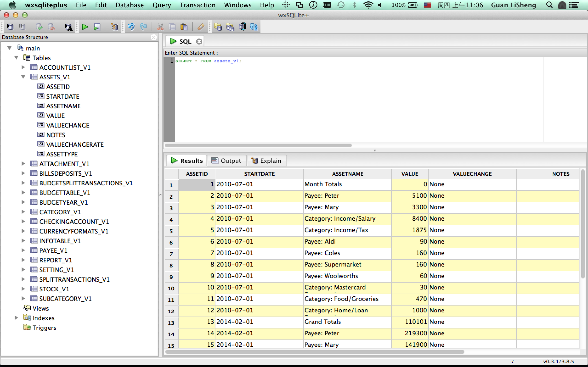Viewport: 588px width, 367px height.
Task: Open the Transaction menu
Action: pyautogui.click(x=197, y=5)
